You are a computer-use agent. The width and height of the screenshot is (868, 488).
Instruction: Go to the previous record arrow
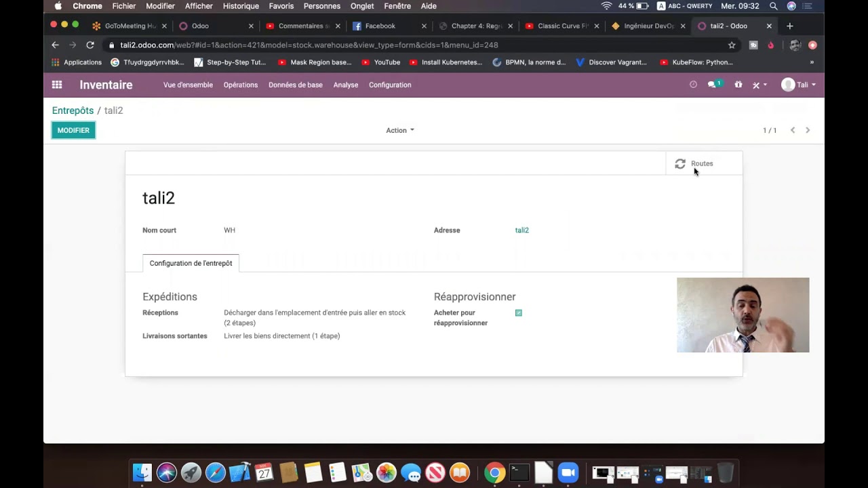[792, 130]
